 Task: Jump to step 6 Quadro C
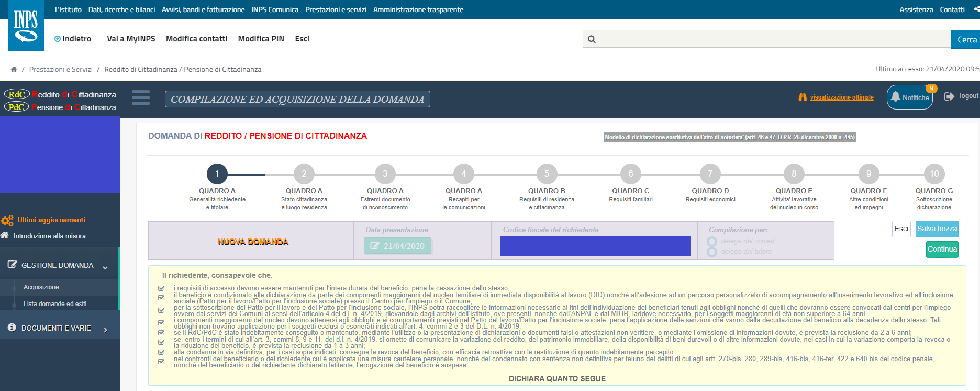[x=631, y=174]
